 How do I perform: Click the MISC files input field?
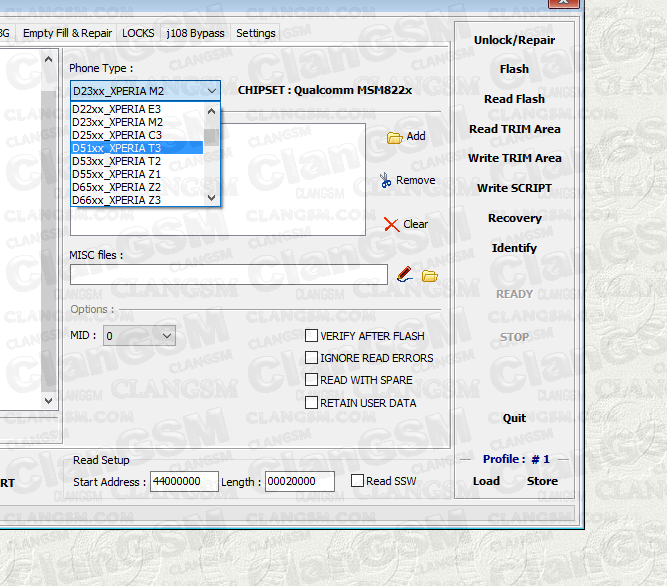click(229, 275)
